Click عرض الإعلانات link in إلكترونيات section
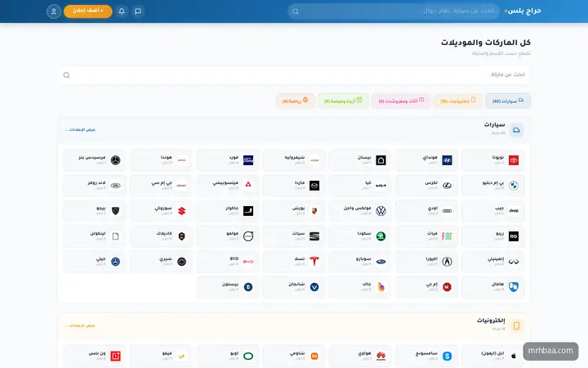Viewport: 588px width, 368px height. [80, 325]
